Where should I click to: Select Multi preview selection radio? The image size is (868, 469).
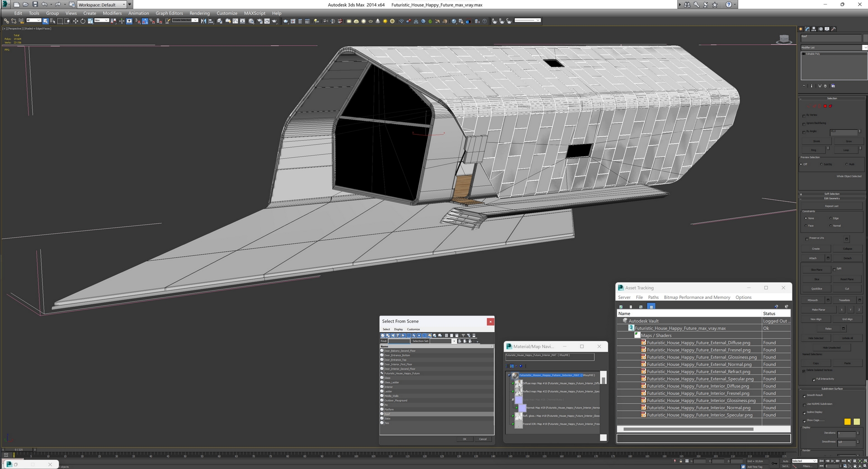846,164
